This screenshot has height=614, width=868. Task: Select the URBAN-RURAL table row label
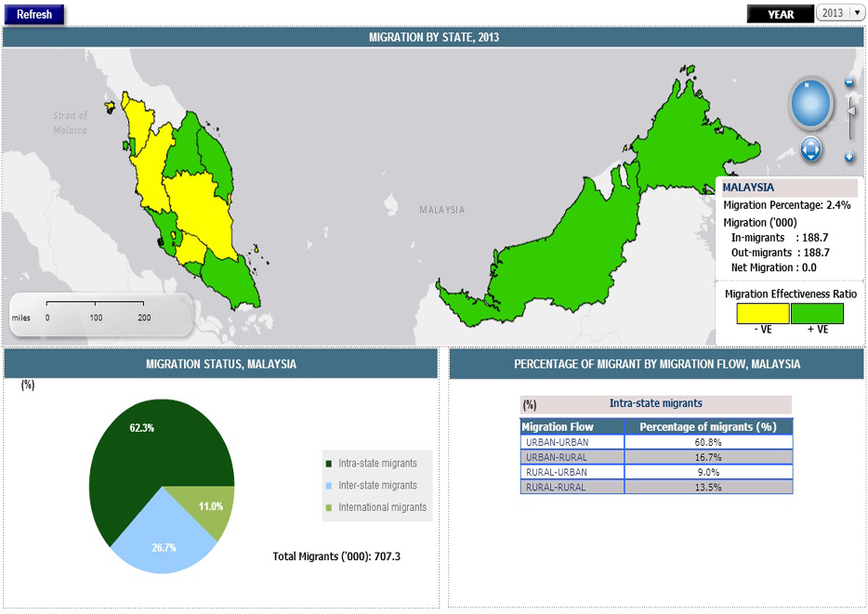(x=572, y=457)
